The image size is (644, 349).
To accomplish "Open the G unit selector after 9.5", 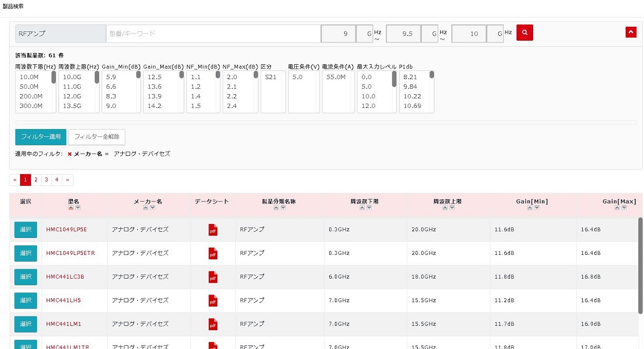I will click(x=430, y=33).
